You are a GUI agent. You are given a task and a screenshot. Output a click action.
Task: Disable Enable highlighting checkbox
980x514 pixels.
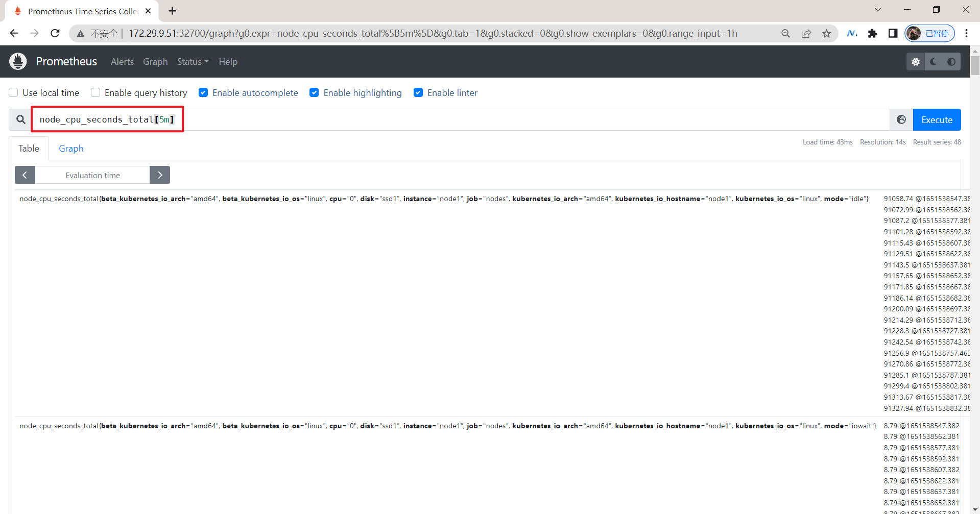click(x=314, y=92)
